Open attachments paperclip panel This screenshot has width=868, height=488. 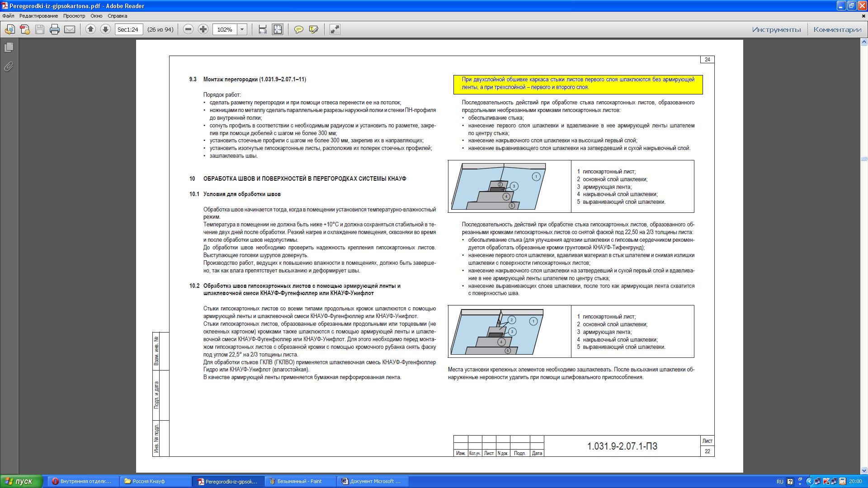click(9, 67)
